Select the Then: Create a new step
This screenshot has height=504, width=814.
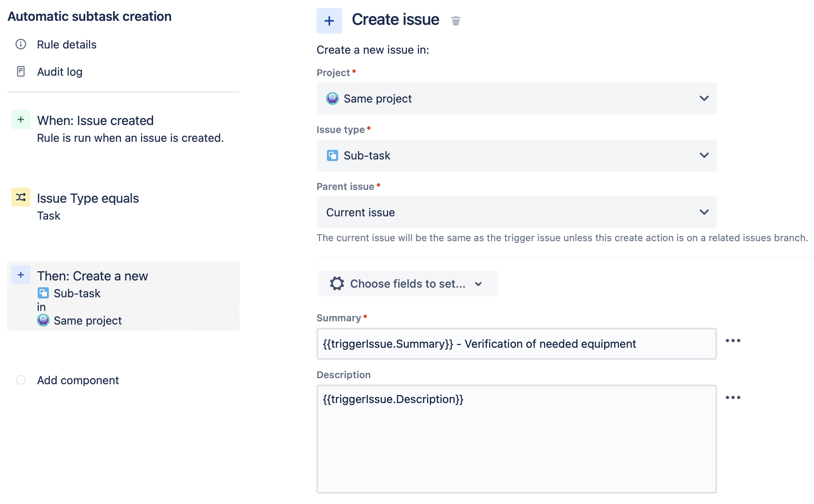click(x=93, y=276)
